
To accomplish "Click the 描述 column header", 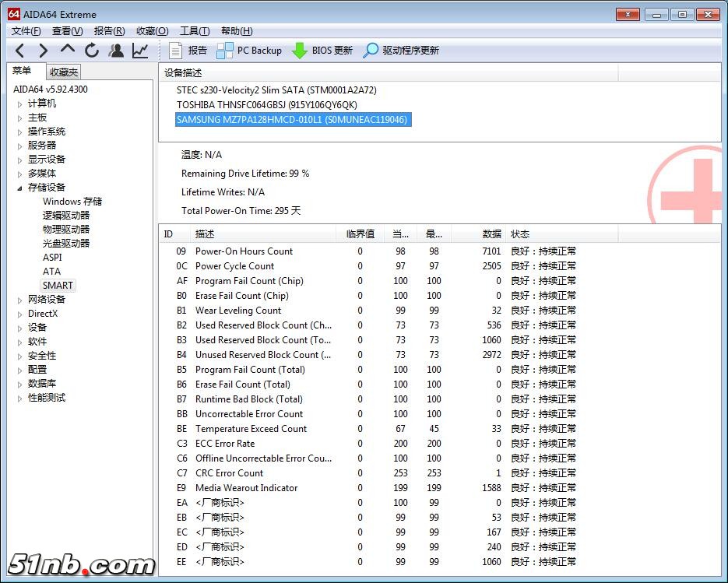I will point(205,234).
